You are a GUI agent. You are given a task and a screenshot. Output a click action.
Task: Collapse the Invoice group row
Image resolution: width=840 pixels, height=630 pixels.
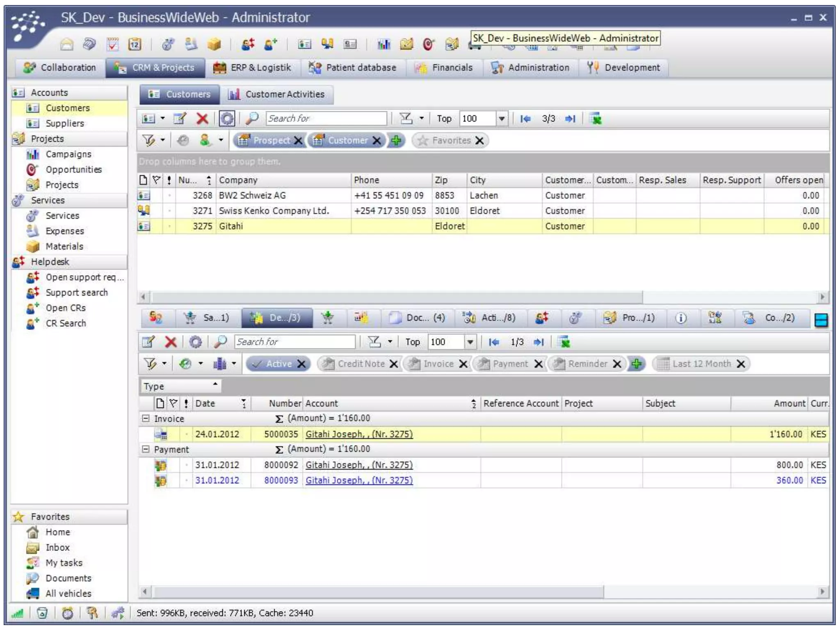click(145, 418)
